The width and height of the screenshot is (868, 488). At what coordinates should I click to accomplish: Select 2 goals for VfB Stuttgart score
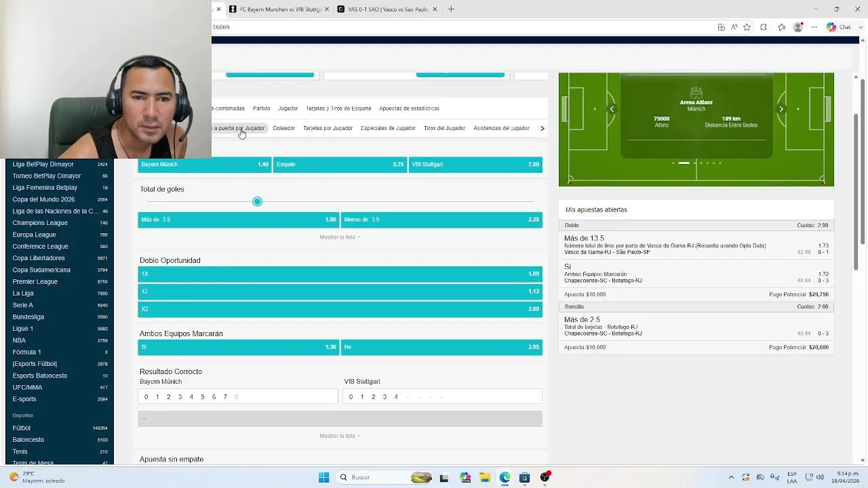[373, 397]
